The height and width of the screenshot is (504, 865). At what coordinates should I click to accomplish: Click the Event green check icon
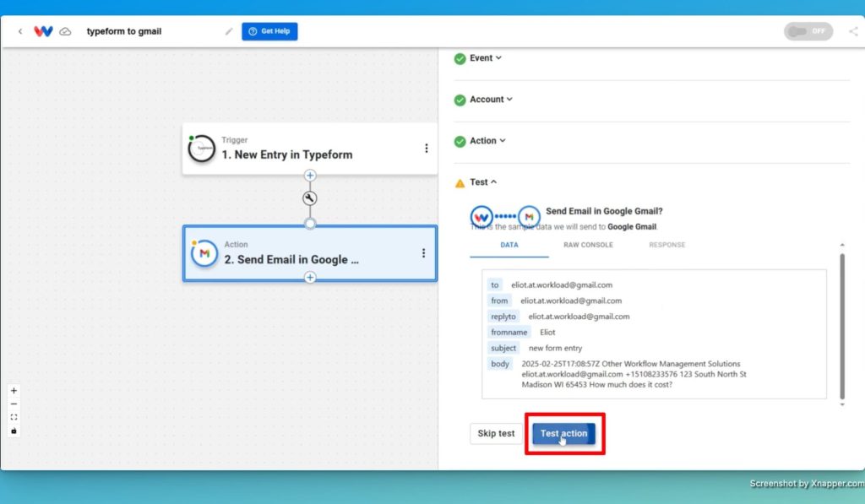point(460,58)
